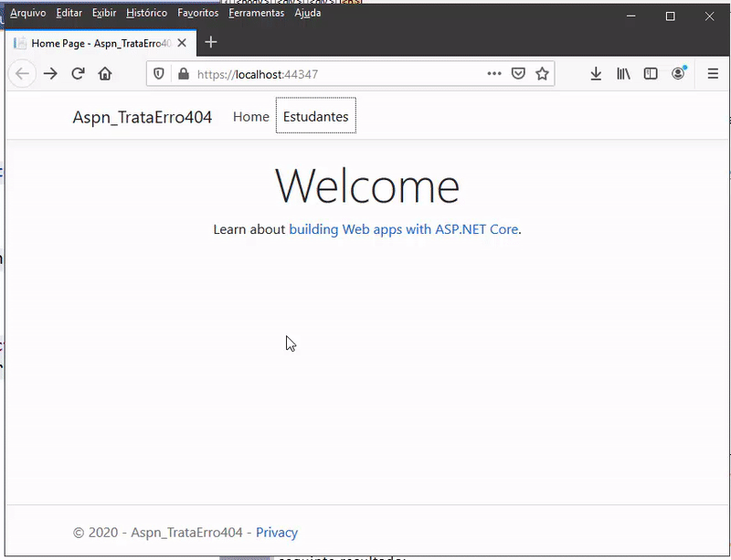Open a new tab with plus button
The image size is (731, 560).
(211, 42)
